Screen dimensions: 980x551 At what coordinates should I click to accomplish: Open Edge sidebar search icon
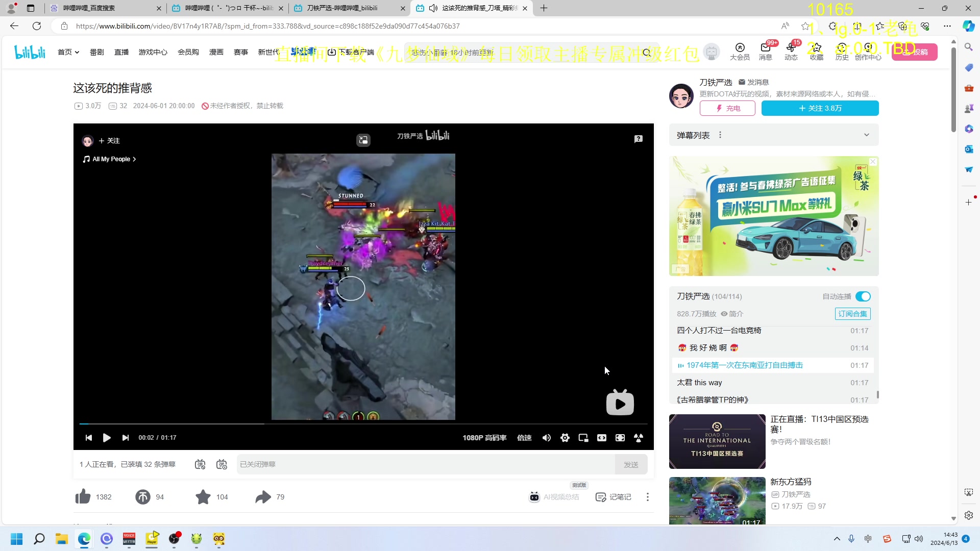[968, 47]
